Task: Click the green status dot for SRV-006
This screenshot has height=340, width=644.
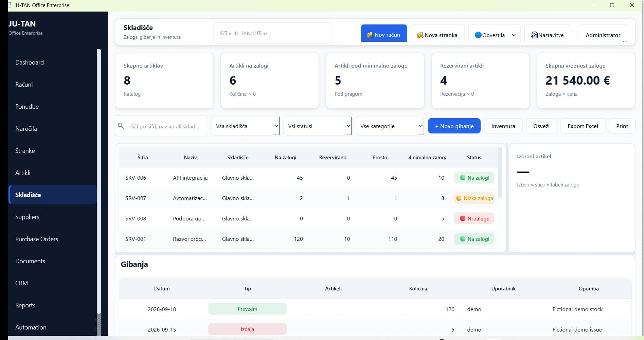Action: [462, 178]
